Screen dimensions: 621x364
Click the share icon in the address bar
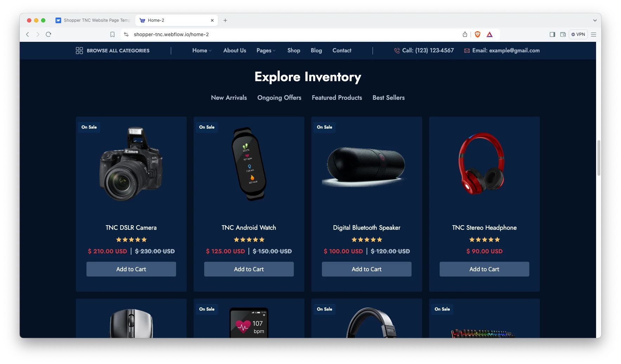tap(465, 34)
